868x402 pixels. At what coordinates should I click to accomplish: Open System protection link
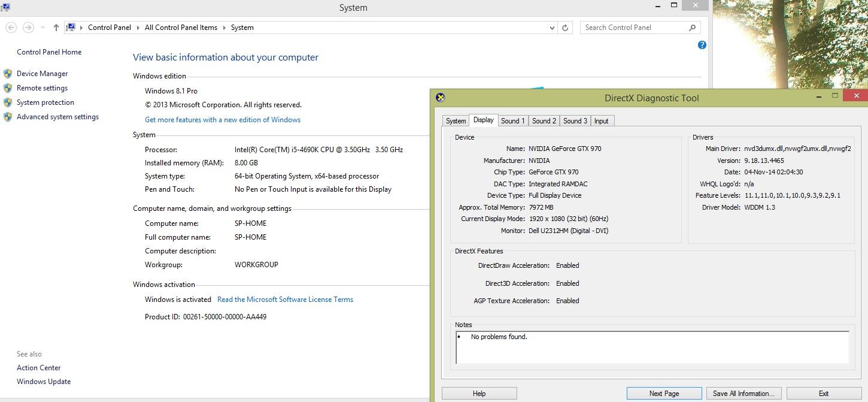[x=45, y=102]
